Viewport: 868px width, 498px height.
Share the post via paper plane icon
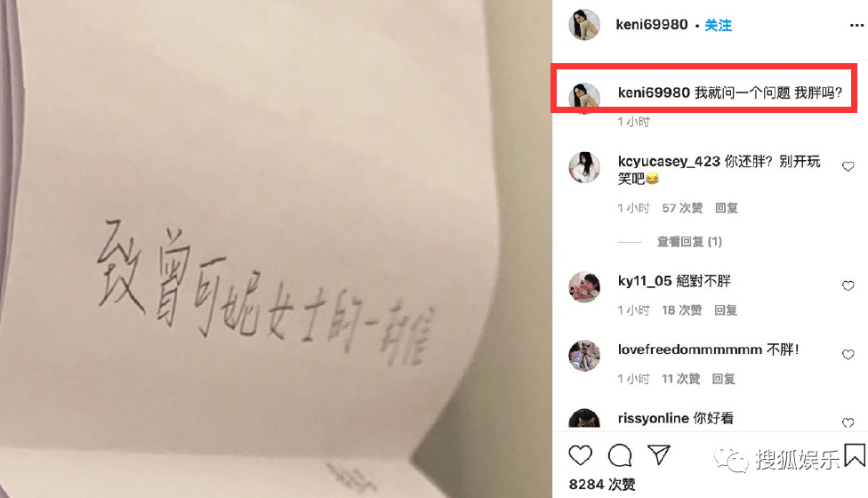tap(659, 454)
